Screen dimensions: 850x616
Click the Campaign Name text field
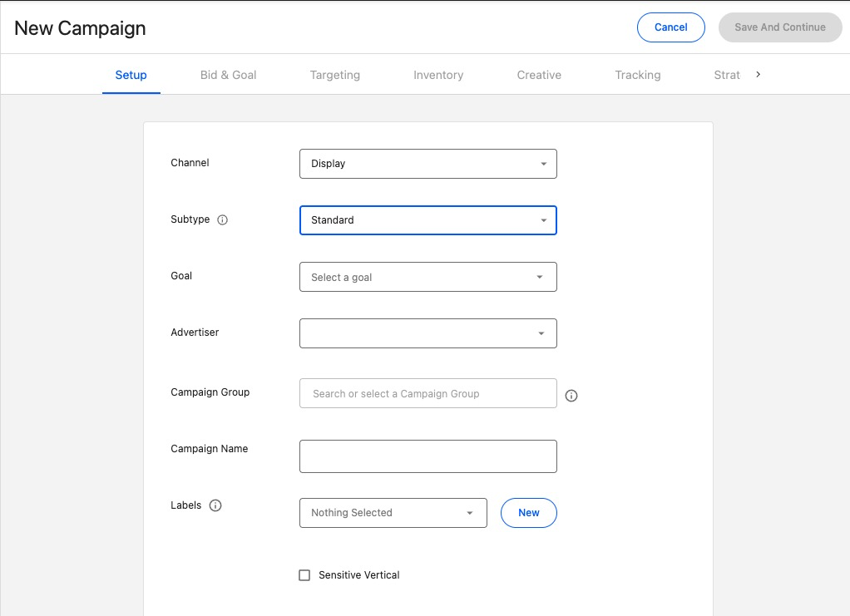(x=427, y=456)
